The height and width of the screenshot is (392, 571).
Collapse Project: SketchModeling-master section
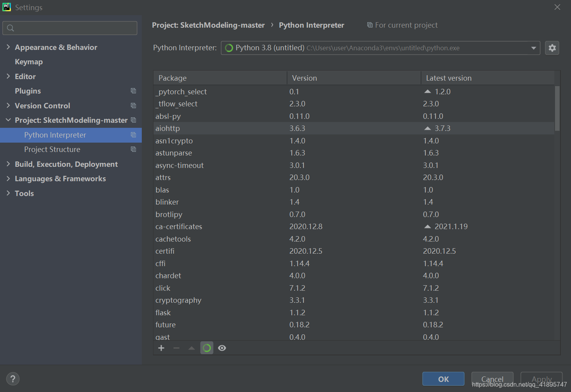[8, 120]
